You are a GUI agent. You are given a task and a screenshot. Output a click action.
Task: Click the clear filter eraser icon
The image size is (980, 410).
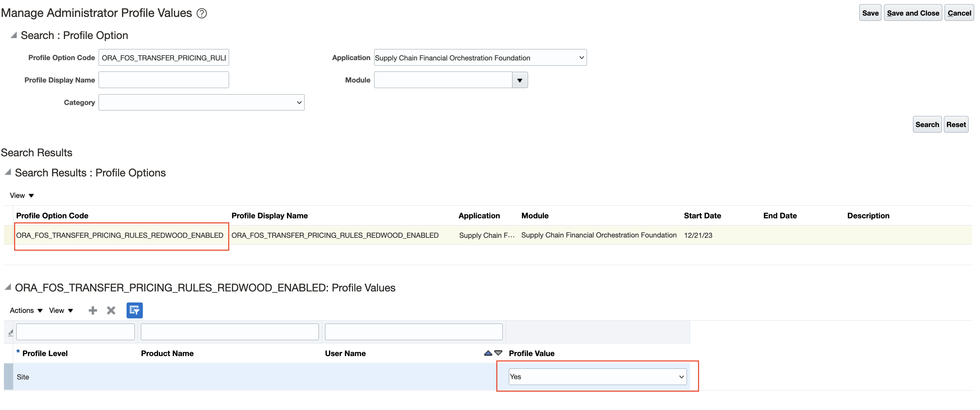click(10, 332)
